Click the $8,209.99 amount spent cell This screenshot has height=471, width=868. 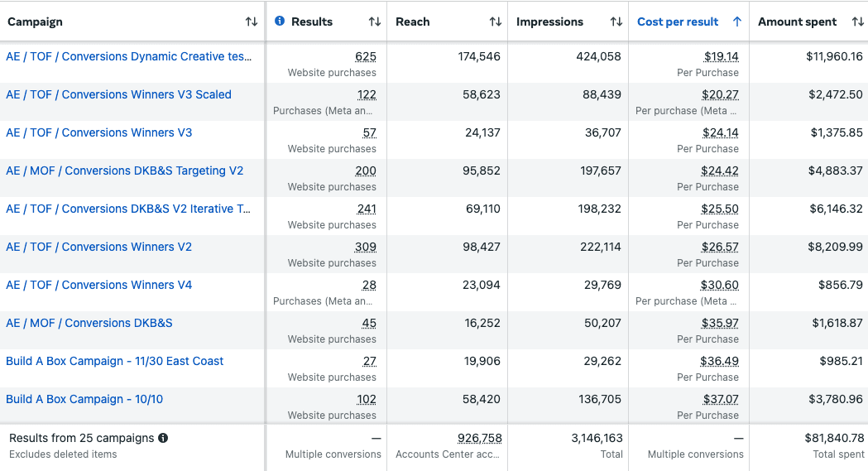(836, 247)
